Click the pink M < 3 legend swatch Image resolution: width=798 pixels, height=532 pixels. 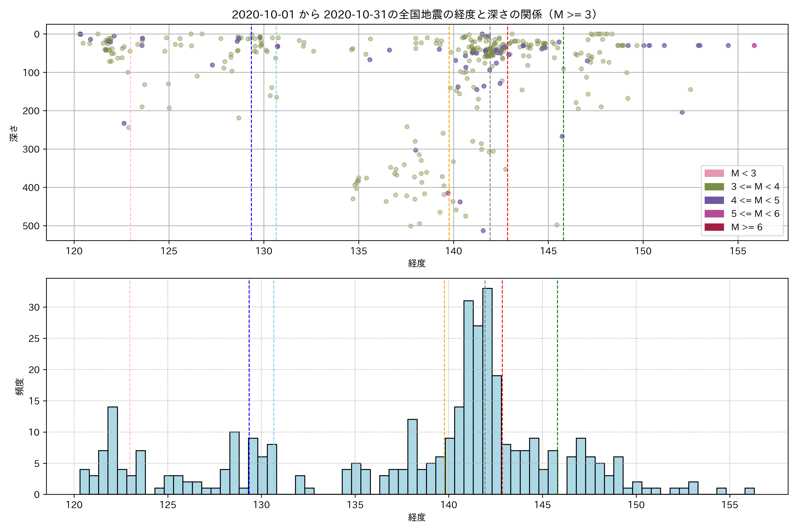pyautogui.click(x=714, y=173)
